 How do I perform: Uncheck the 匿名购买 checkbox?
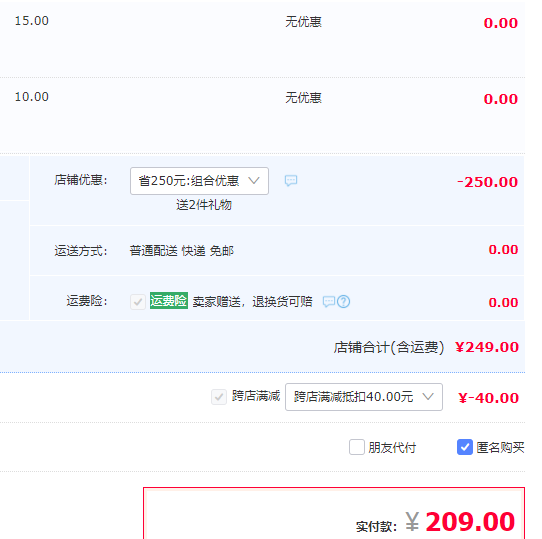tap(465, 447)
